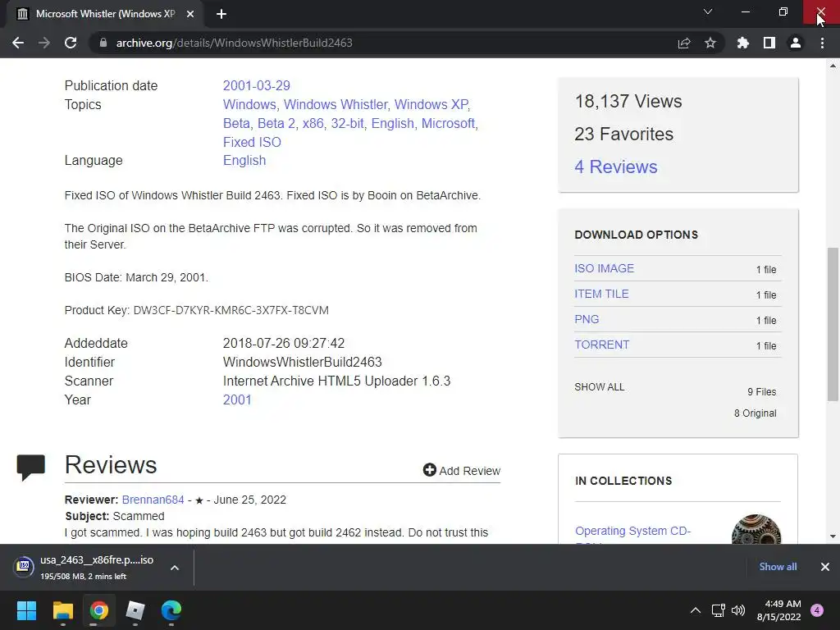840x630 pixels.
Task: Open clock showing 4:49 AM
Action: click(779, 610)
